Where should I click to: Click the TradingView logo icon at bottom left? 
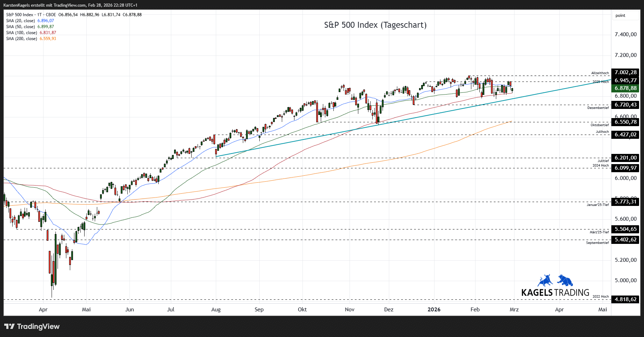pyautogui.click(x=9, y=326)
